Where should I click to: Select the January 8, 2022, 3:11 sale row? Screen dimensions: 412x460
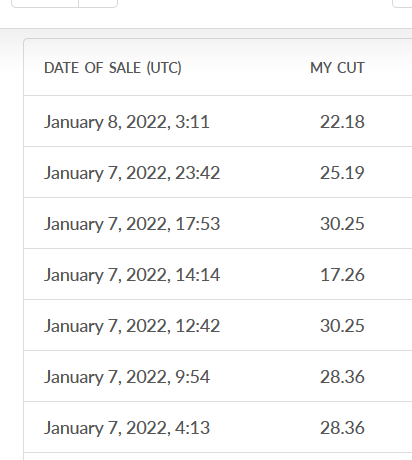click(x=218, y=121)
